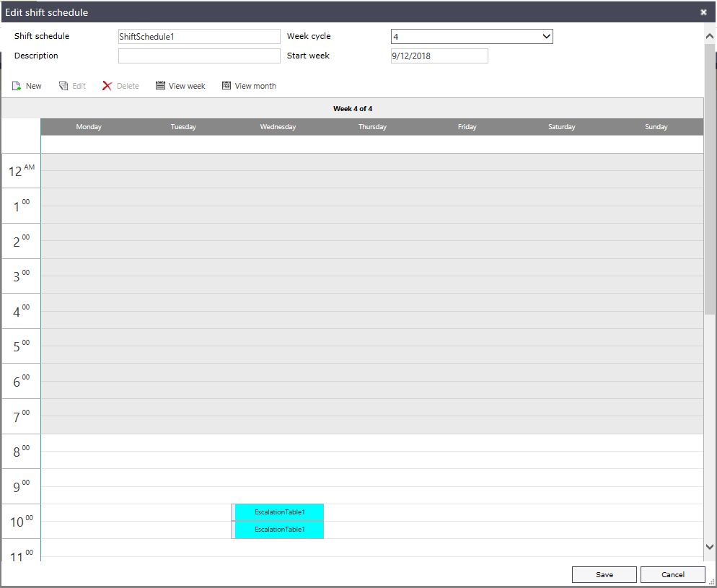717x588 pixels.
Task: Click the red Delete X icon
Action: 107,86
